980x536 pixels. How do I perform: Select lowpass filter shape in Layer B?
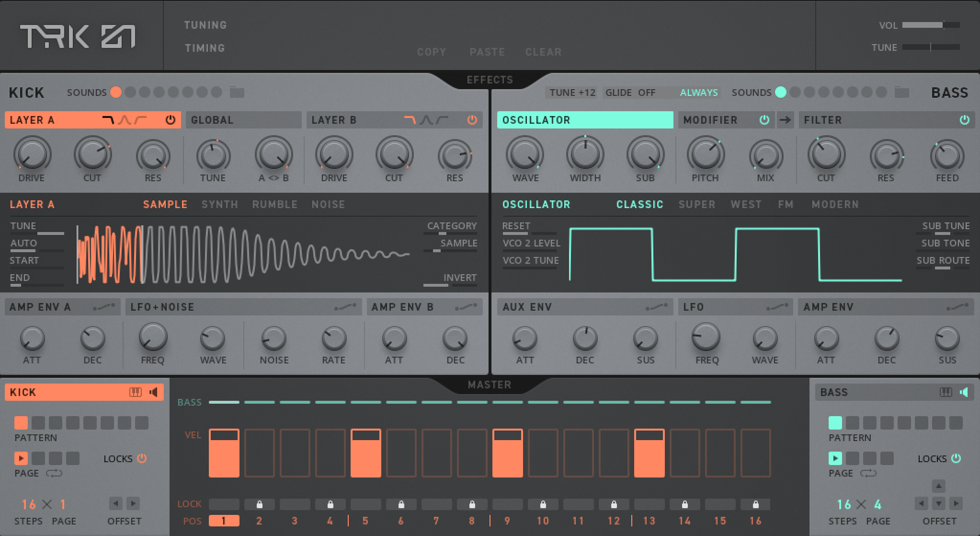(410, 120)
